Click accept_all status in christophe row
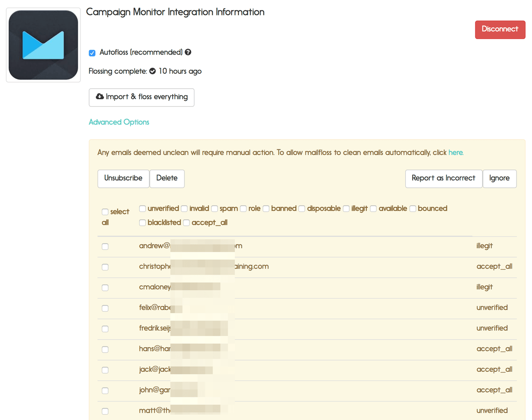 click(494, 266)
